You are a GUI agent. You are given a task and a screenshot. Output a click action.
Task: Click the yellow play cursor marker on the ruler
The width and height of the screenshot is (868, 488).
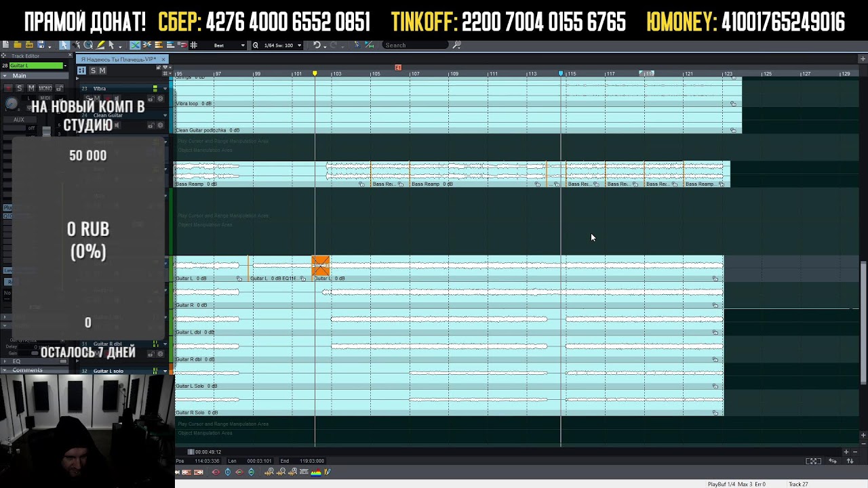[x=315, y=73]
